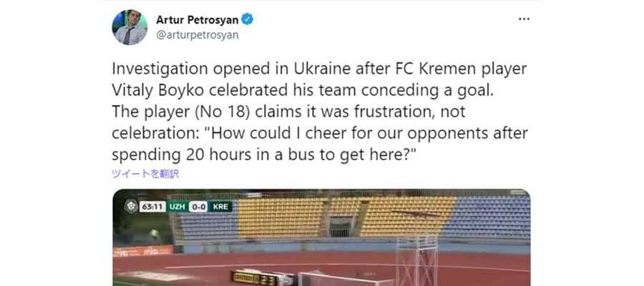Click the blue verified badge

pos(245,19)
